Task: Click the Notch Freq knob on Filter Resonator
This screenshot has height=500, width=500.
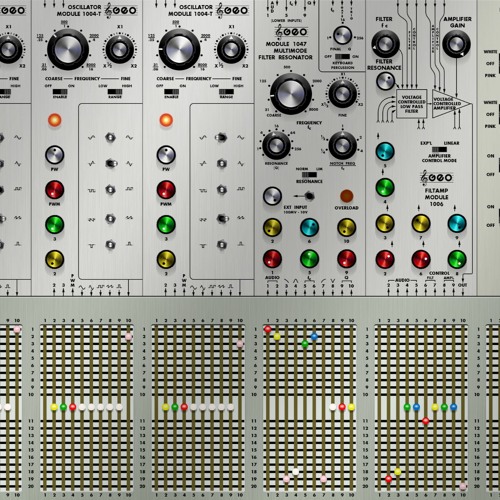Action: (x=342, y=145)
